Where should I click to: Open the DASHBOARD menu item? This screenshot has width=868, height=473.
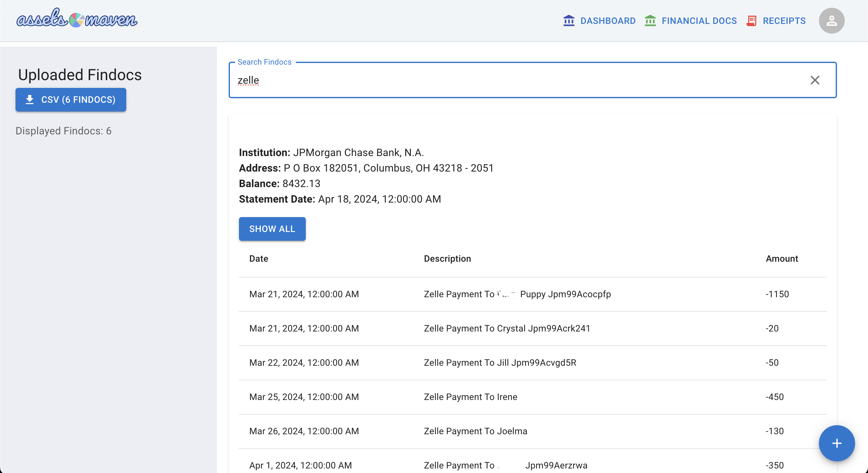point(607,21)
